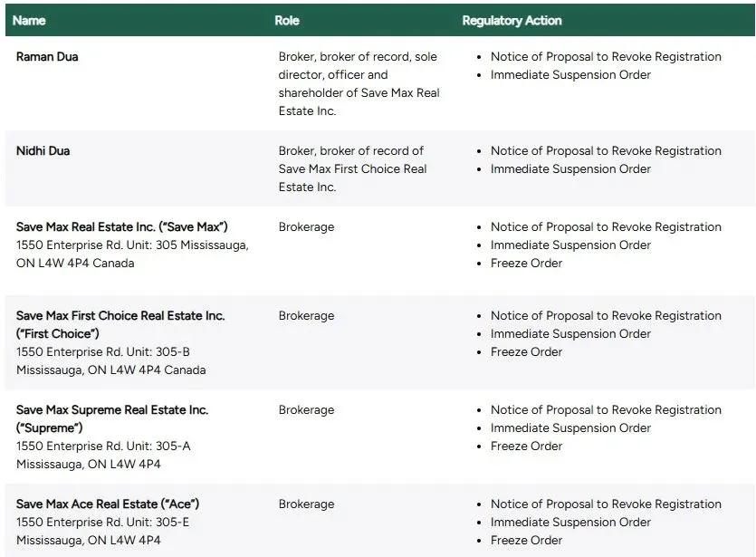Click "Freeze Order" in First Choice row
The image size is (756, 557).
point(527,352)
